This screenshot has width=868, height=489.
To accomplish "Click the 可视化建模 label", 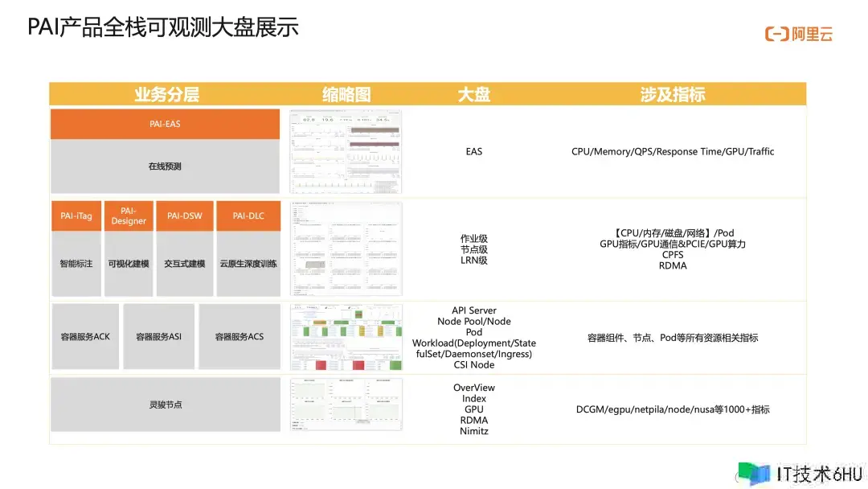I will [x=129, y=264].
